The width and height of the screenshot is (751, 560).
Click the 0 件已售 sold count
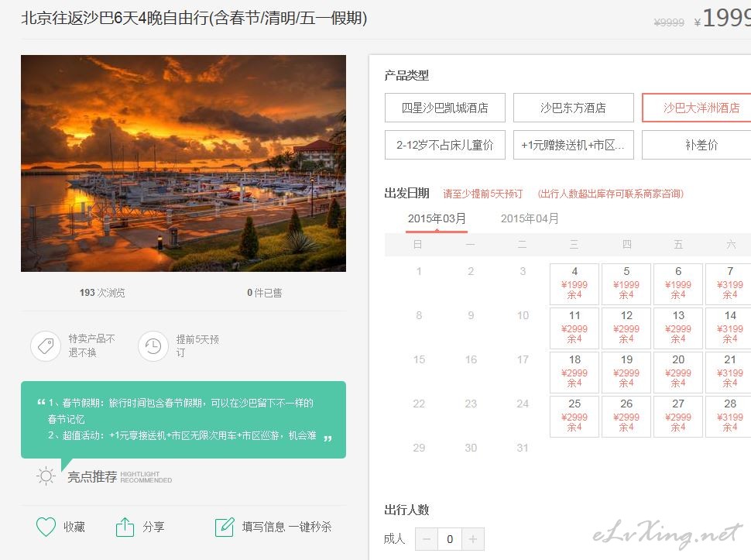point(264,293)
